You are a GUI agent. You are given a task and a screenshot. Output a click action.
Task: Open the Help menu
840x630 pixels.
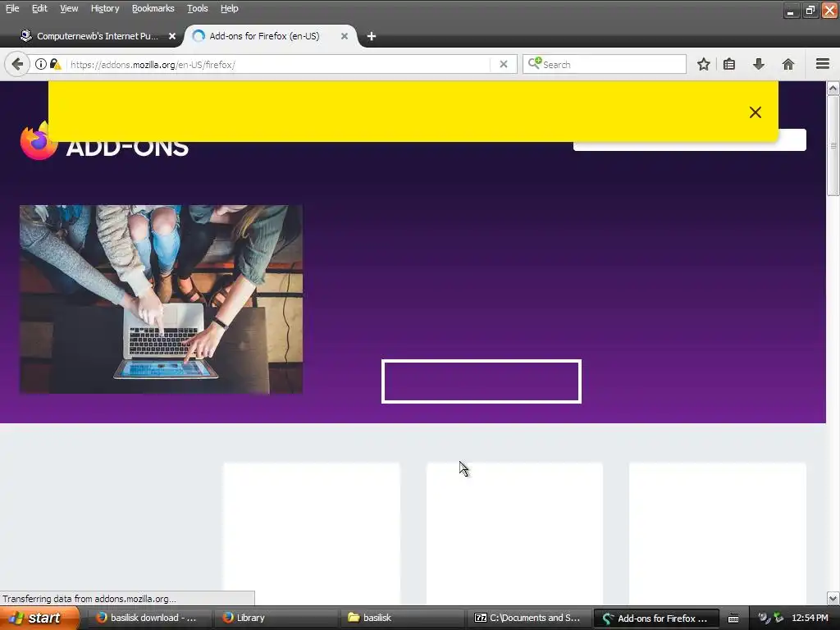[230, 8]
